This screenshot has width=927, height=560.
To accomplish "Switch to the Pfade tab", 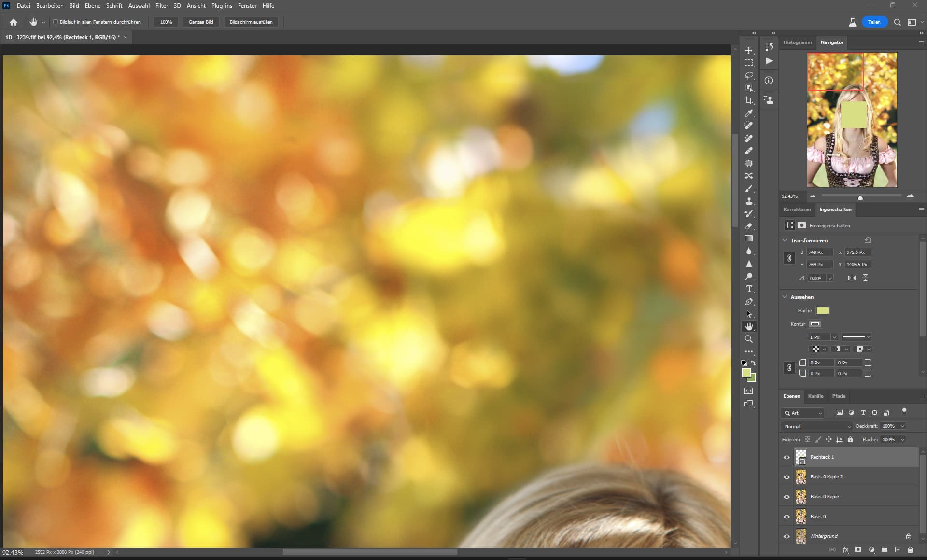I will pyautogui.click(x=839, y=396).
